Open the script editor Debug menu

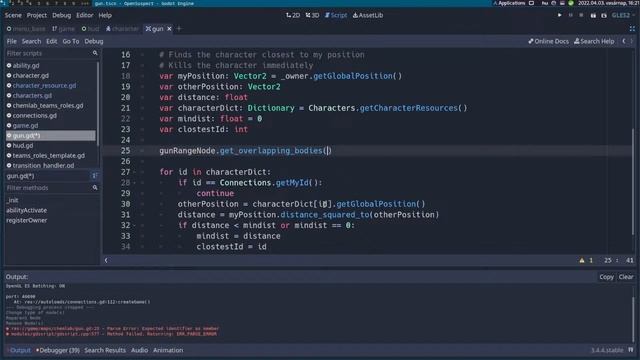click(94, 41)
